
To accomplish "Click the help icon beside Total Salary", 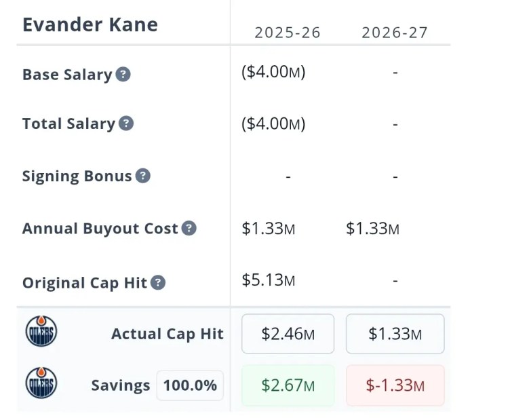I will (x=126, y=123).
